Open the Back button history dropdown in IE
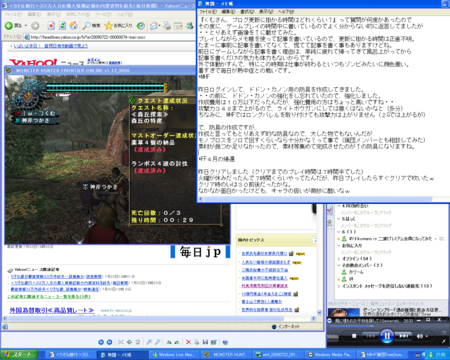Image resolution: width=450 pixels, height=360 pixels. [x=26, y=26]
